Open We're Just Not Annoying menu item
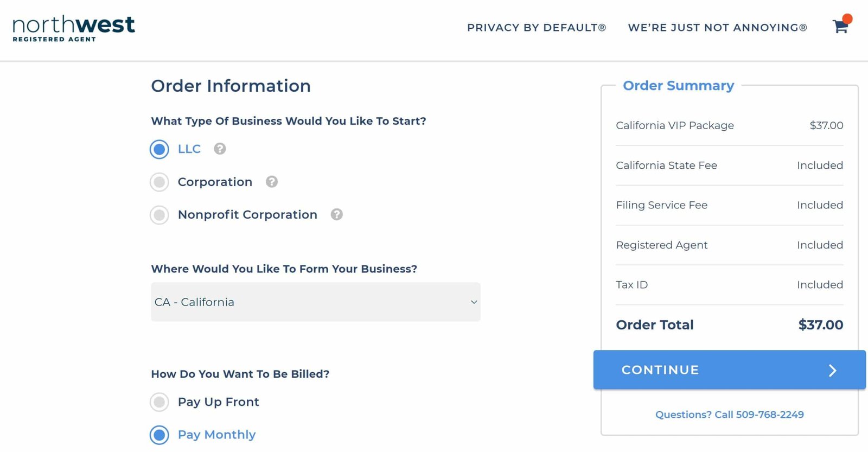This screenshot has width=868, height=452. 718,28
